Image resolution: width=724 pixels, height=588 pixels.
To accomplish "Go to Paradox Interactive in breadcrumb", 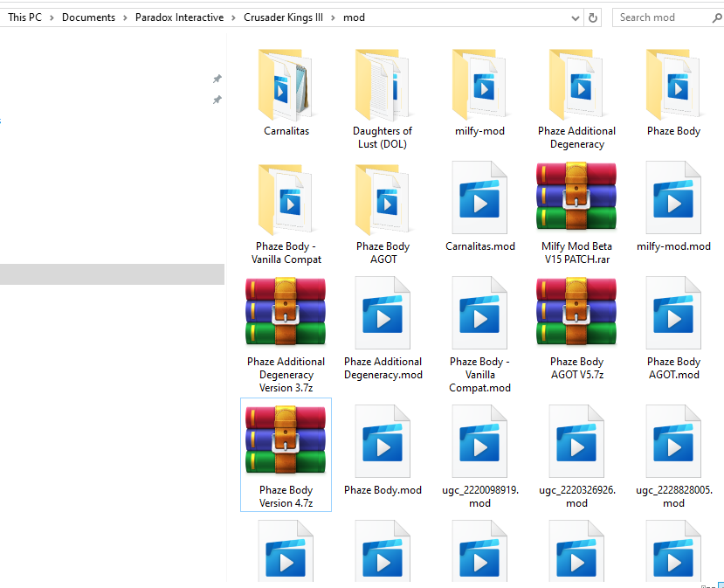I will (179, 17).
